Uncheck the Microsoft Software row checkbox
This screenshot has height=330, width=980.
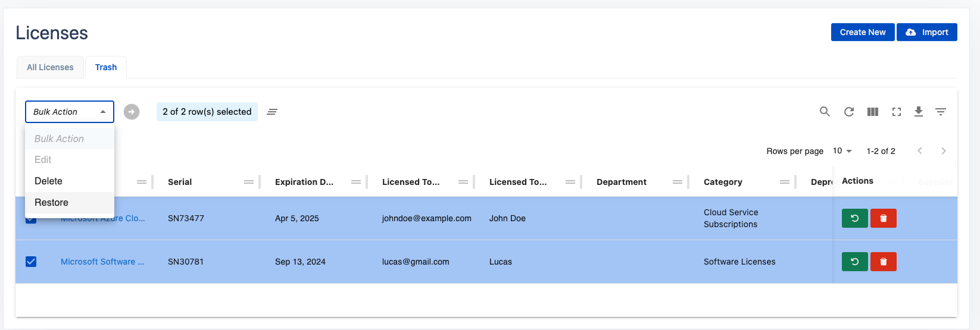point(31,262)
